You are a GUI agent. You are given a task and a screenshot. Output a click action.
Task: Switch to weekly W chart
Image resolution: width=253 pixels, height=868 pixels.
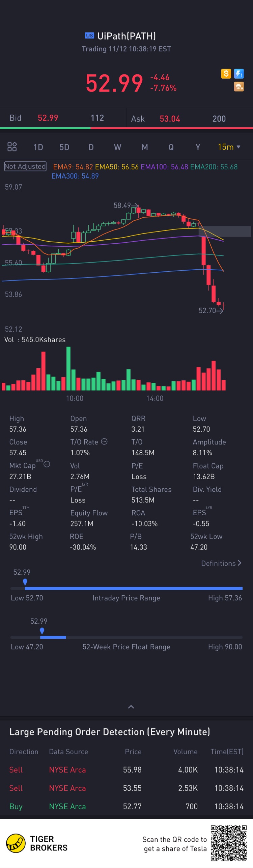tap(117, 147)
